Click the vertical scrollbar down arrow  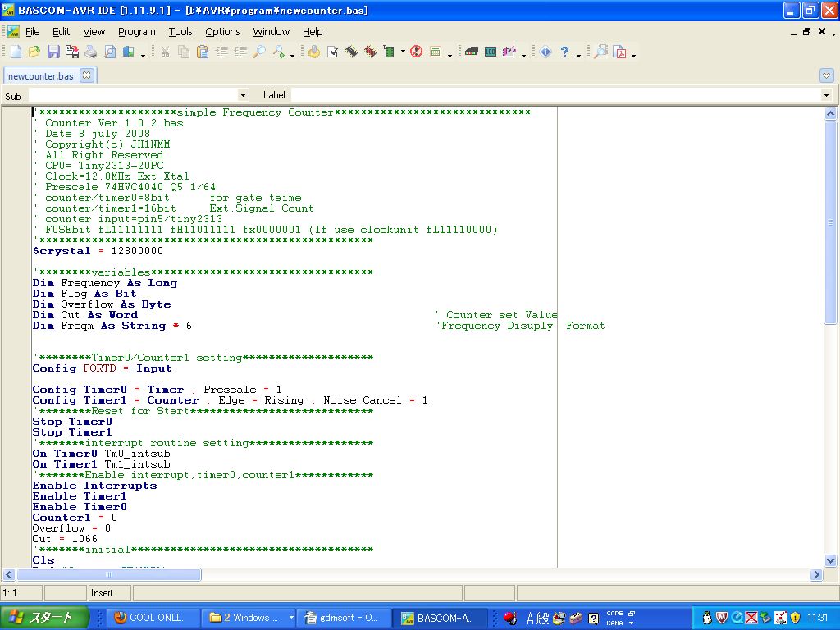click(x=830, y=561)
